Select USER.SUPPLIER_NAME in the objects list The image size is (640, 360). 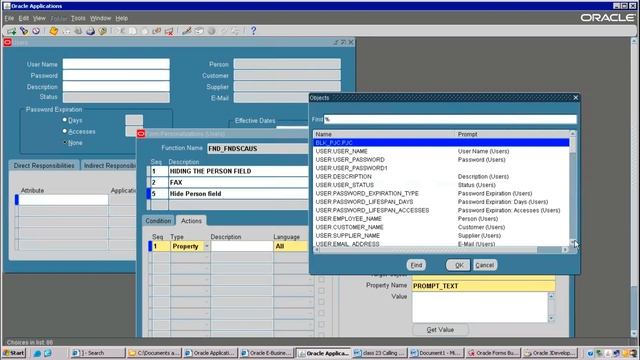click(x=442, y=236)
